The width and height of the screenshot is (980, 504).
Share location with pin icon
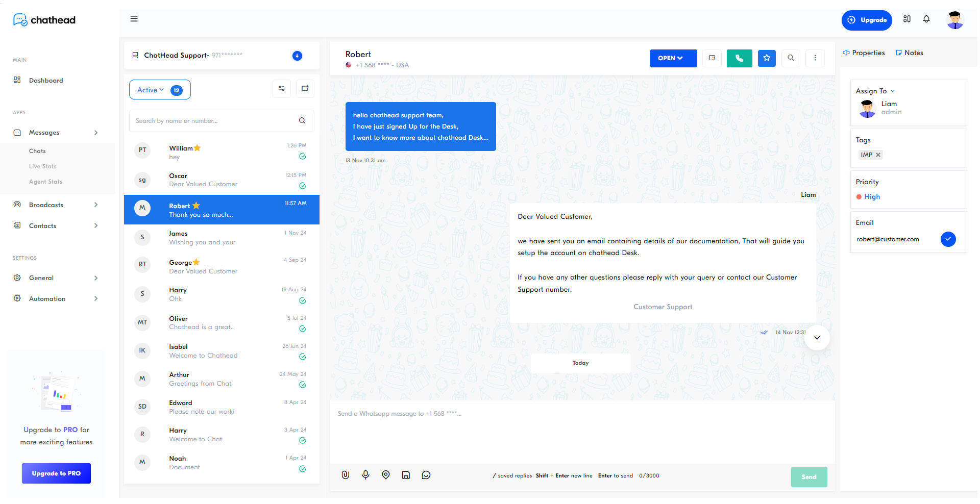tap(386, 475)
